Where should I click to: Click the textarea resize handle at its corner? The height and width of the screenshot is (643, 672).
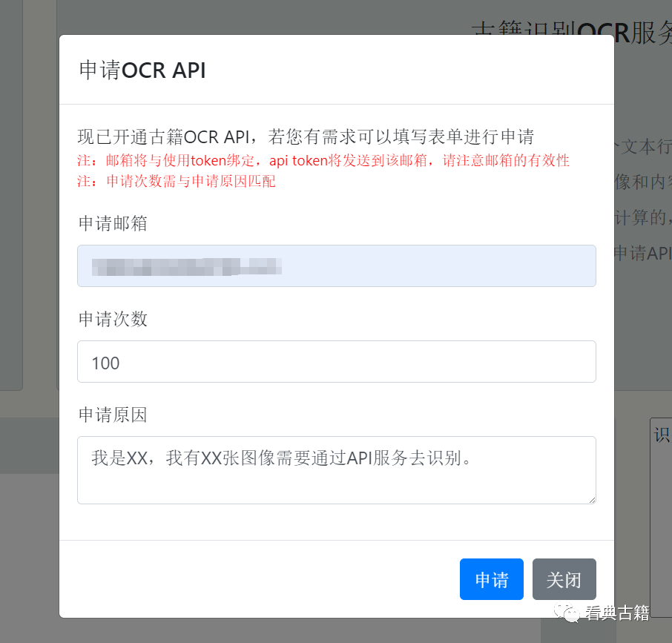point(591,500)
